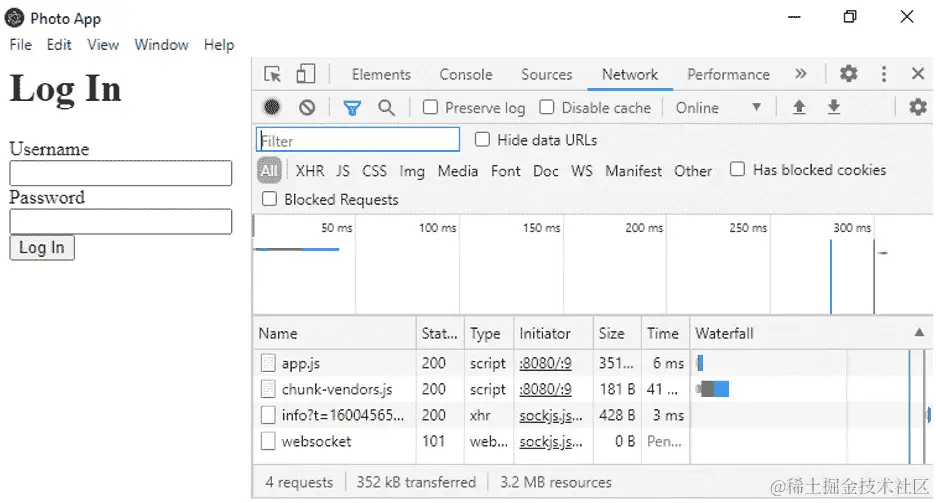The width and height of the screenshot is (936, 503).
Task: Open Network panel settings gear
Action: click(917, 107)
